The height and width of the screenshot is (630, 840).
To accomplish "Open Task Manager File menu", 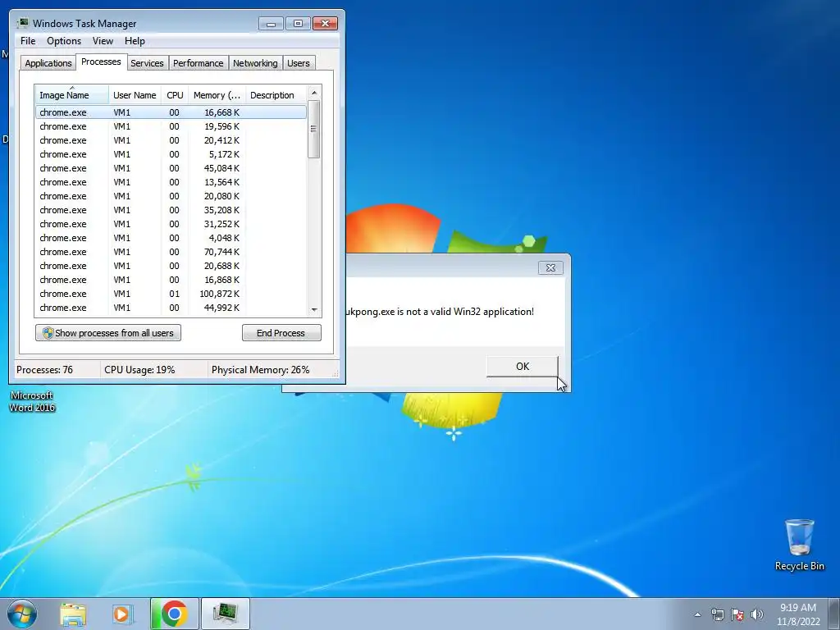I will (28, 41).
